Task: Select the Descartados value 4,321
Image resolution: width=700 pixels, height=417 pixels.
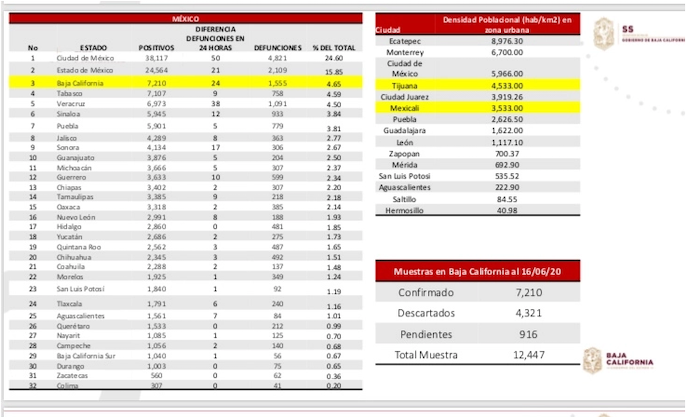Action: (x=527, y=315)
